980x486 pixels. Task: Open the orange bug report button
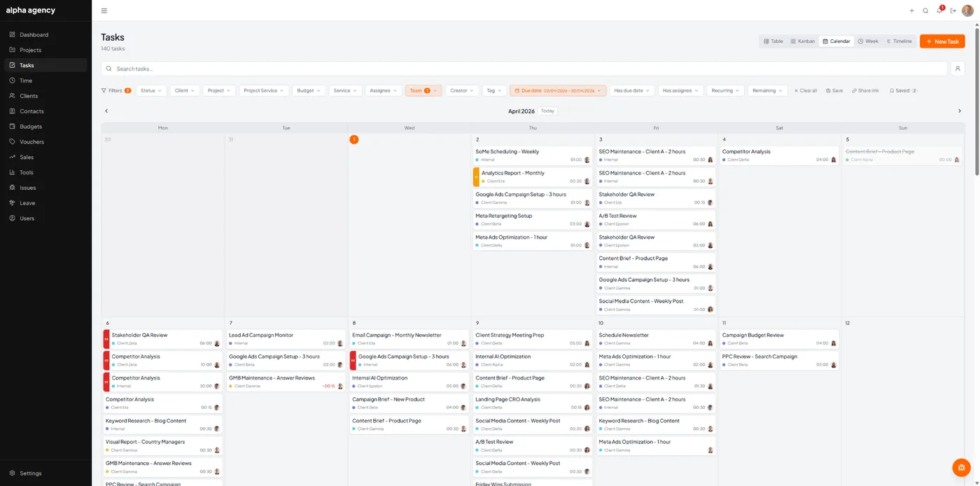(x=961, y=467)
